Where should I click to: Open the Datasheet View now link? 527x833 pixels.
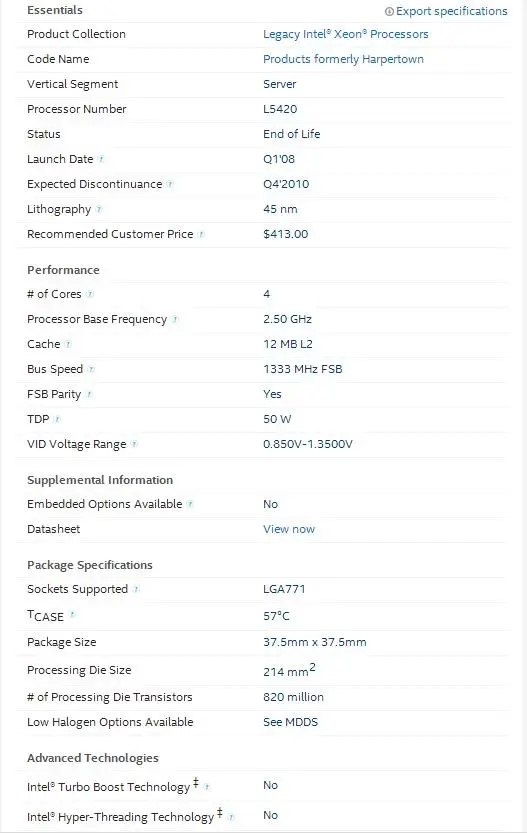pos(289,529)
